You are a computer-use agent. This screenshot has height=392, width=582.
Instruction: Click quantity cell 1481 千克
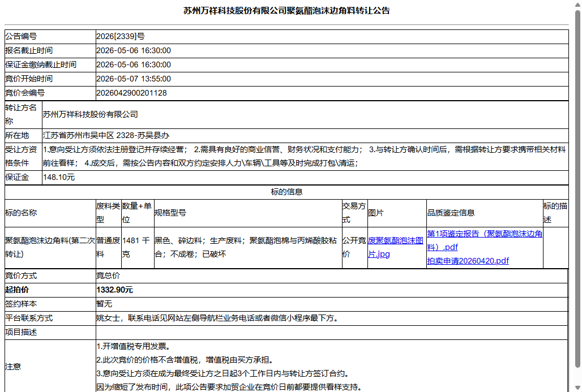[136, 247]
